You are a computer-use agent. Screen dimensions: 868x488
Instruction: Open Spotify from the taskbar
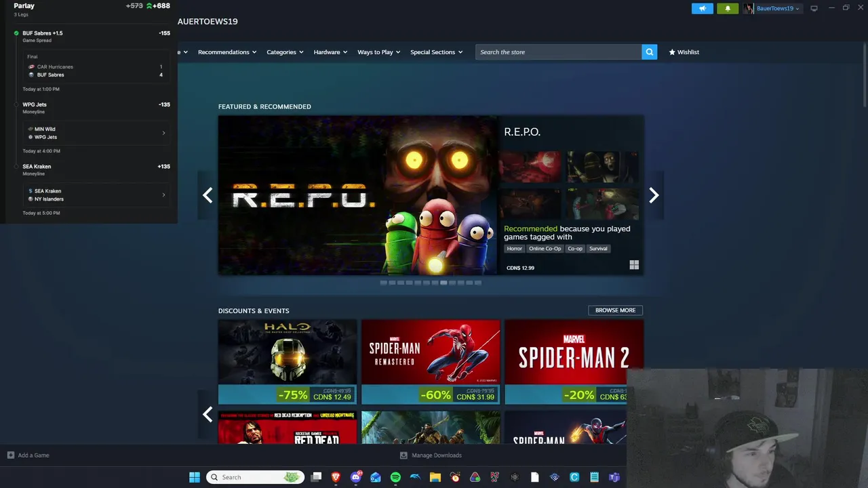click(x=395, y=477)
